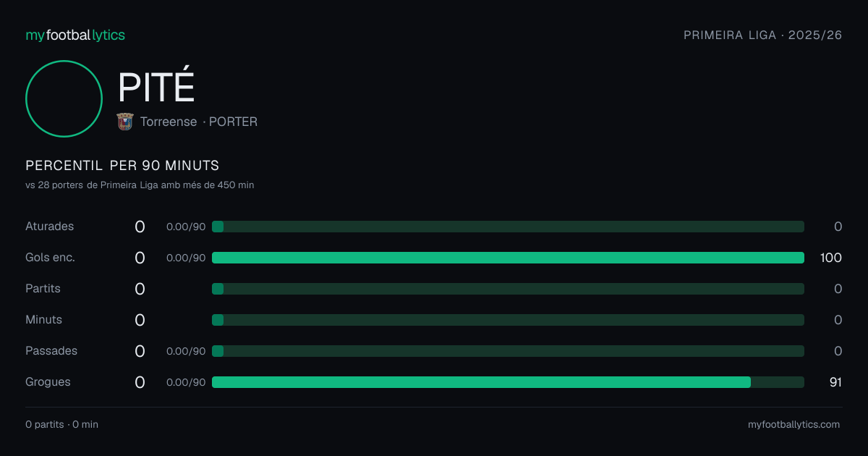Click the 0 partits · 0 min footer text
This screenshot has width=868, height=456.
pos(61,424)
